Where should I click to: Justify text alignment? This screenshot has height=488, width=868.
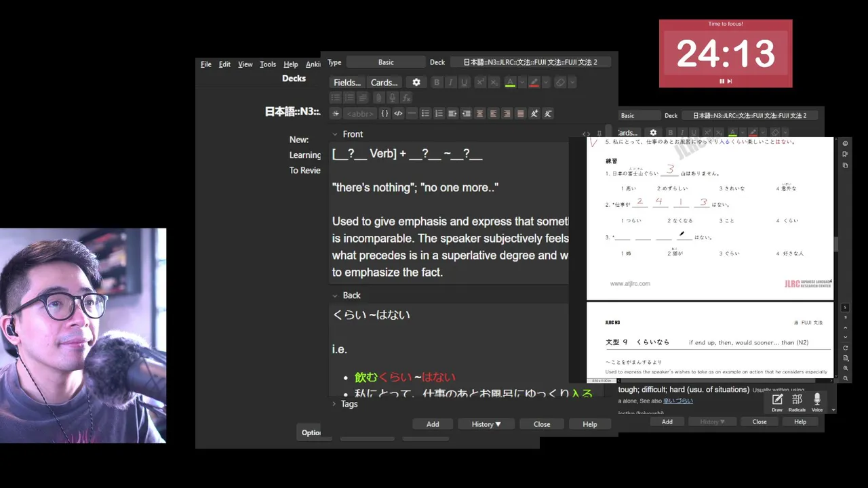(x=520, y=113)
